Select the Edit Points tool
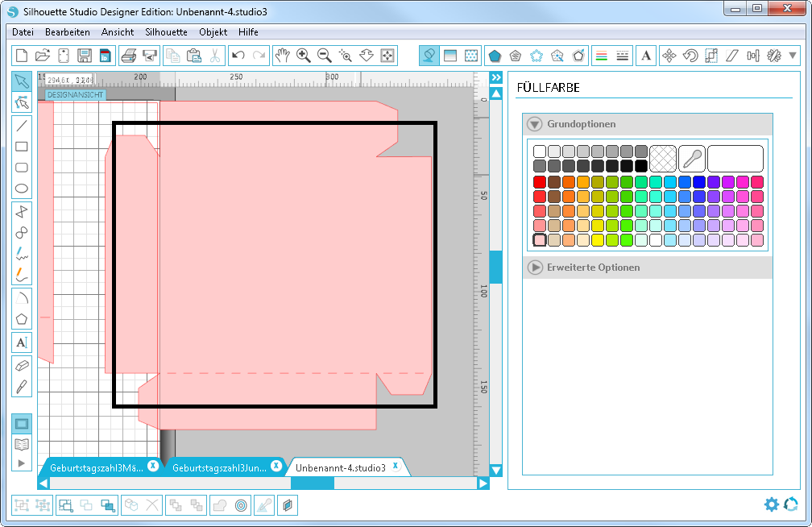The width and height of the screenshot is (812, 527). [x=22, y=102]
